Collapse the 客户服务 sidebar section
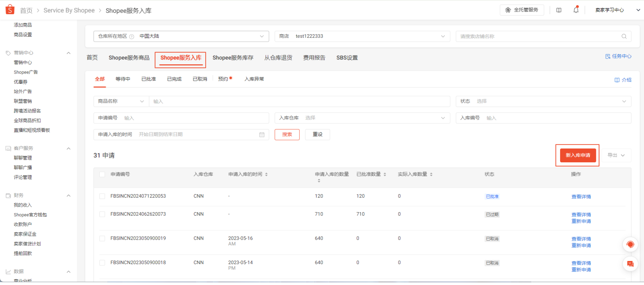The image size is (644, 285). (x=69, y=149)
